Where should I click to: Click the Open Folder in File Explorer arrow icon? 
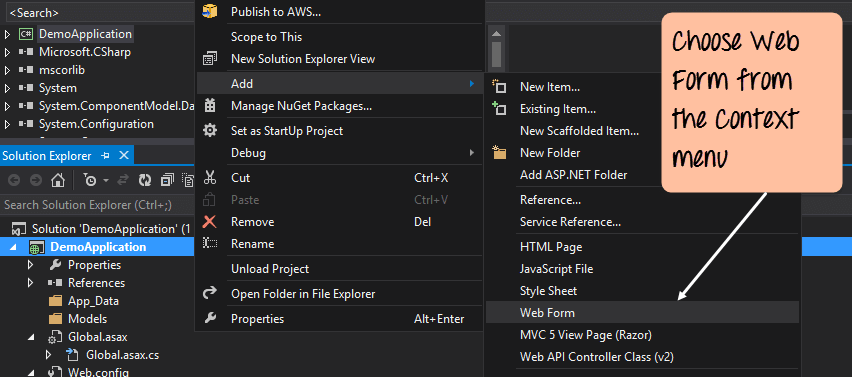tap(210, 293)
